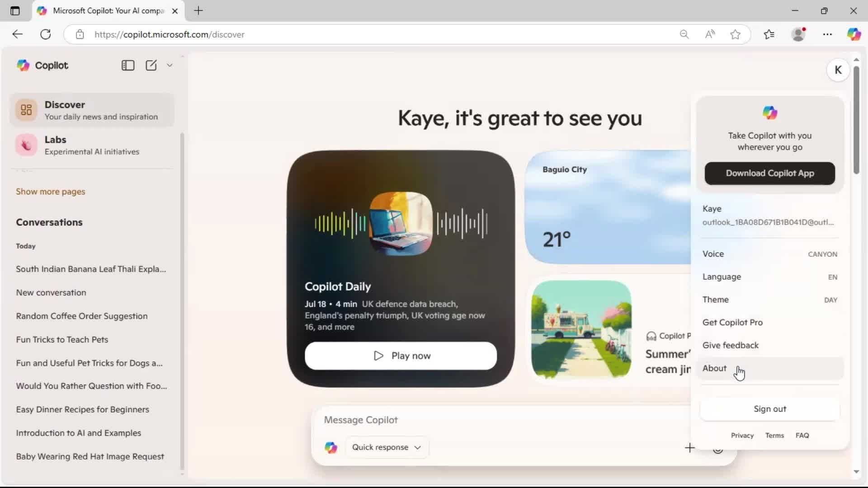Open Would You Rather Question conversation

pyautogui.click(x=91, y=386)
